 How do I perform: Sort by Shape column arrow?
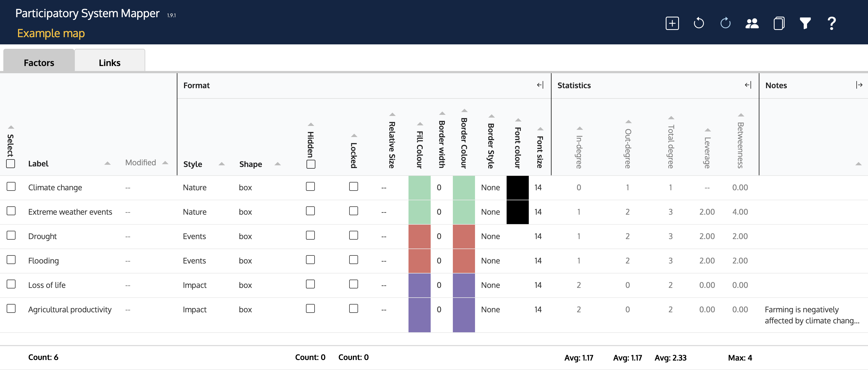pos(278,164)
